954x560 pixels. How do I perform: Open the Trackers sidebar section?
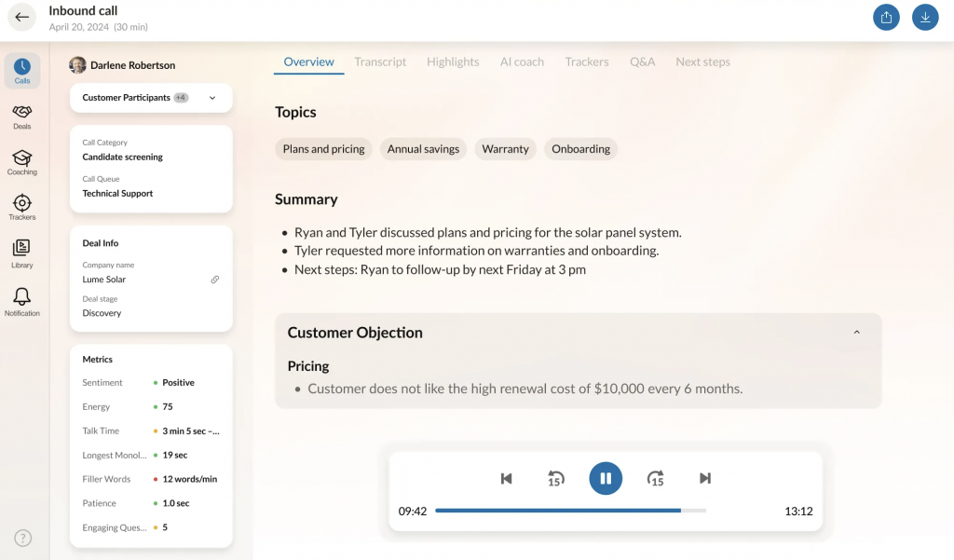tap(21, 206)
